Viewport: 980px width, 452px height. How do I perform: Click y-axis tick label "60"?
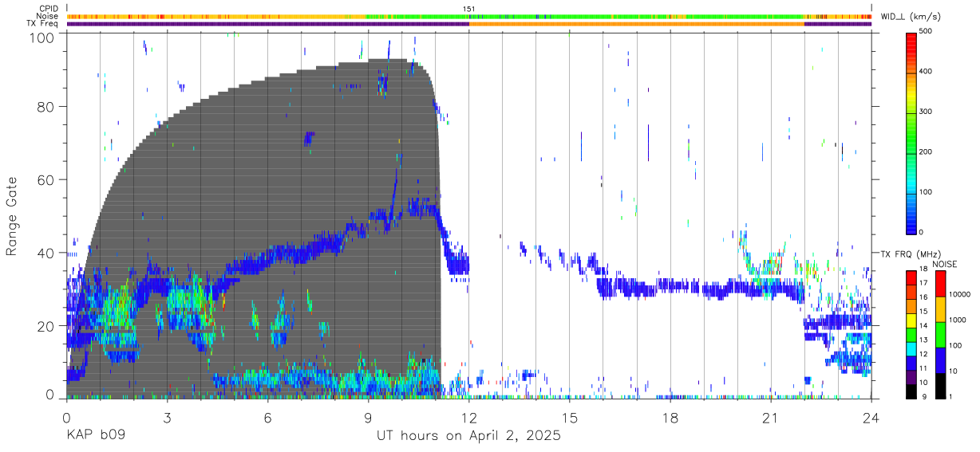[x=47, y=179]
